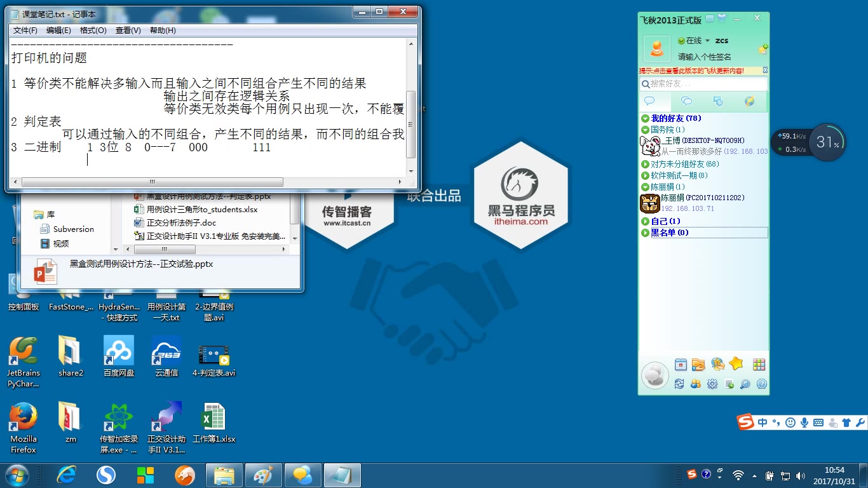Open the 百度网盘 desktop icon
Viewport: 868px width, 488px height.
pyautogui.click(x=119, y=356)
